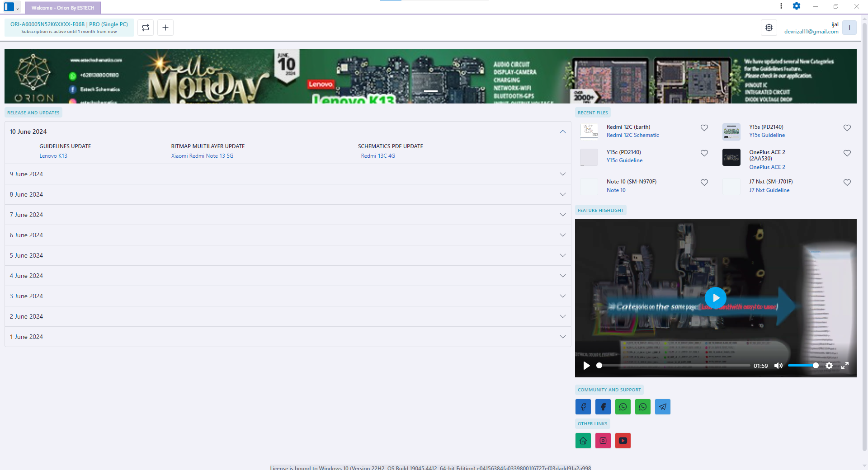Open the darker blue Facebook community icon
This screenshot has height=470, width=868.
tap(603, 407)
